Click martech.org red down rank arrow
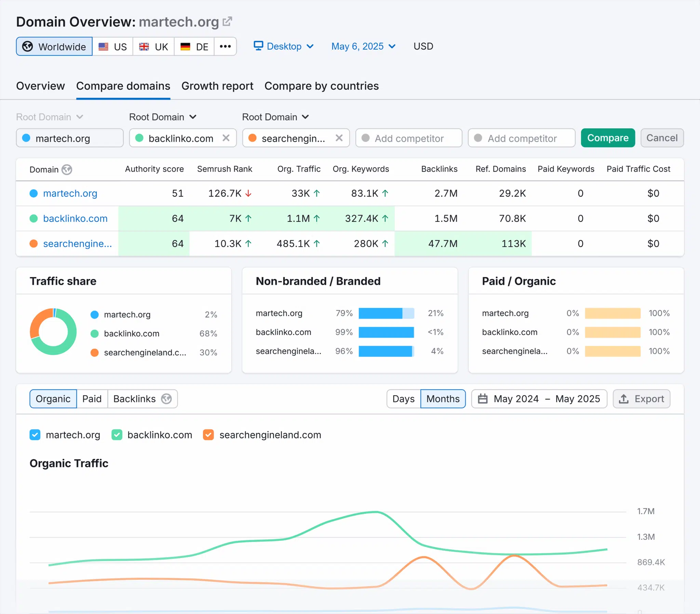 click(x=248, y=193)
